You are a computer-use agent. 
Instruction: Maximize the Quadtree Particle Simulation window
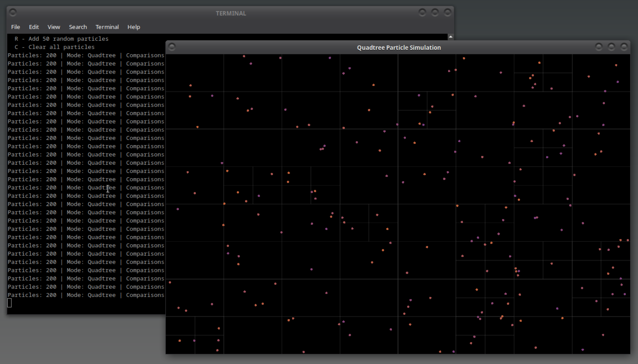click(x=611, y=47)
